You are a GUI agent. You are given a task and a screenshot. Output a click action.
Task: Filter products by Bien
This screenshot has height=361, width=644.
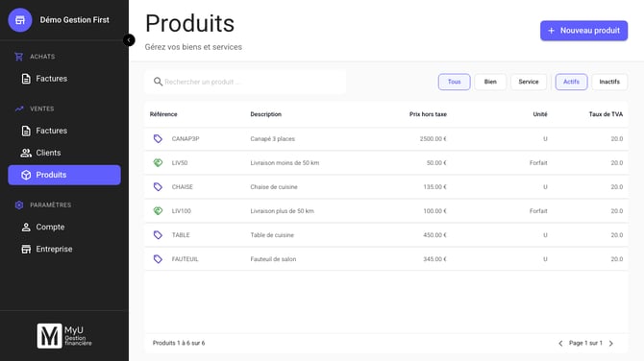pyautogui.click(x=490, y=82)
